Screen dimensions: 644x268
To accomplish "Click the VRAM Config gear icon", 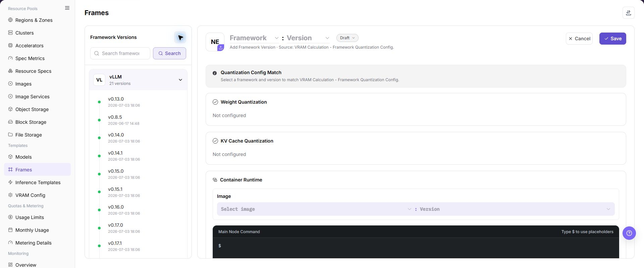I will click(x=10, y=195).
